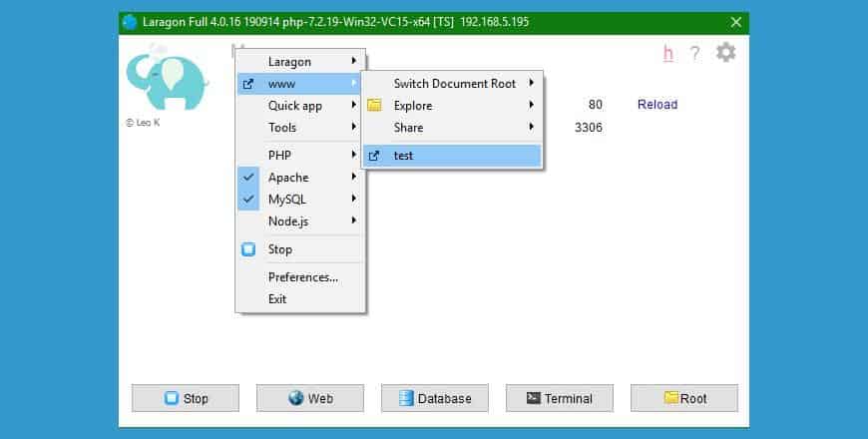The image size is (868, 439).
Task: Expand the Tools submenu arrow
Action: (354, 127)
